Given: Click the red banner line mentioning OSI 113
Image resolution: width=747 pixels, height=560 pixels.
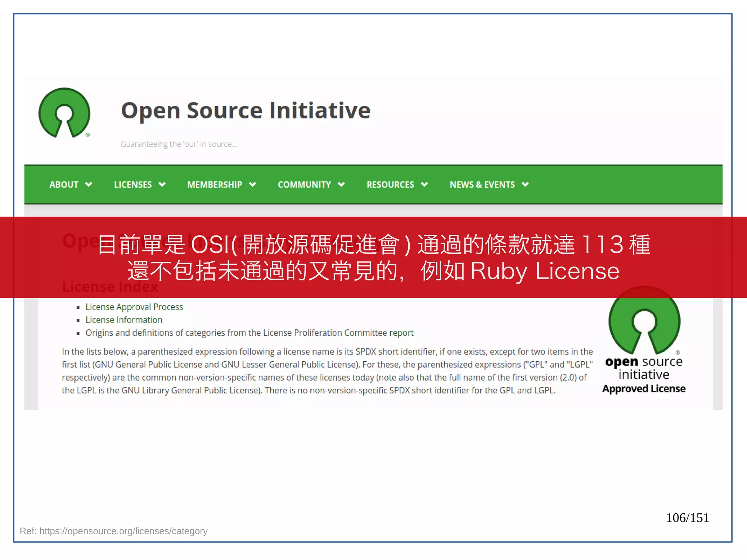Looking at the screenshot, I should (x=373, y=244).
